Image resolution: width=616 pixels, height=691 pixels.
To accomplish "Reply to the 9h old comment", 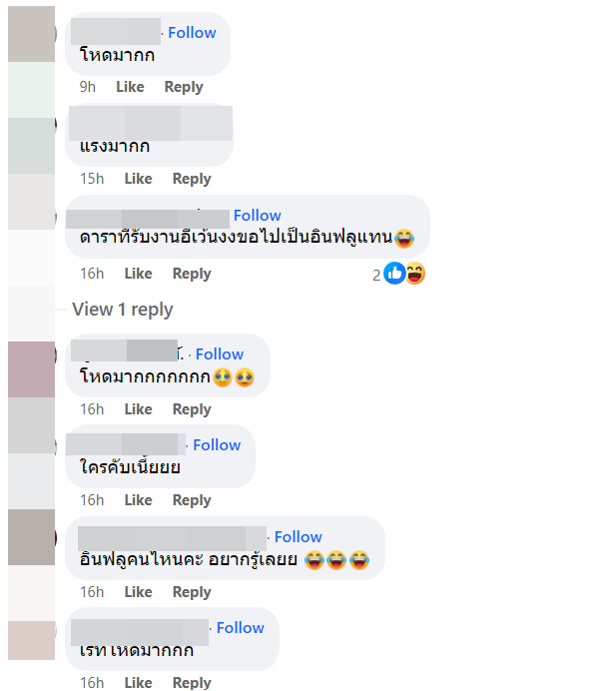I will 184,87.
